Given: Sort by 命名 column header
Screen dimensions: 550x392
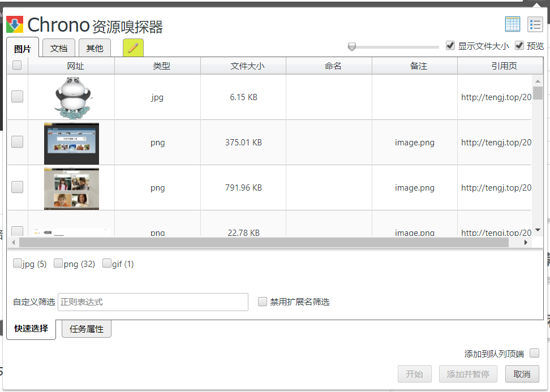Looking at the screenshot, I should click(x=329, y=66).
